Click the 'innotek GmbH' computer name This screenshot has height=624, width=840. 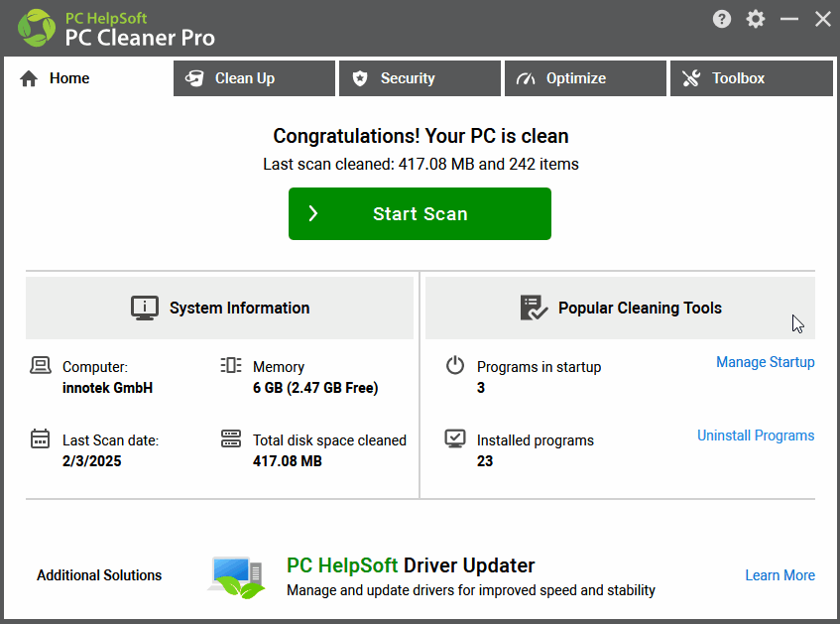(x=107, y=388)
